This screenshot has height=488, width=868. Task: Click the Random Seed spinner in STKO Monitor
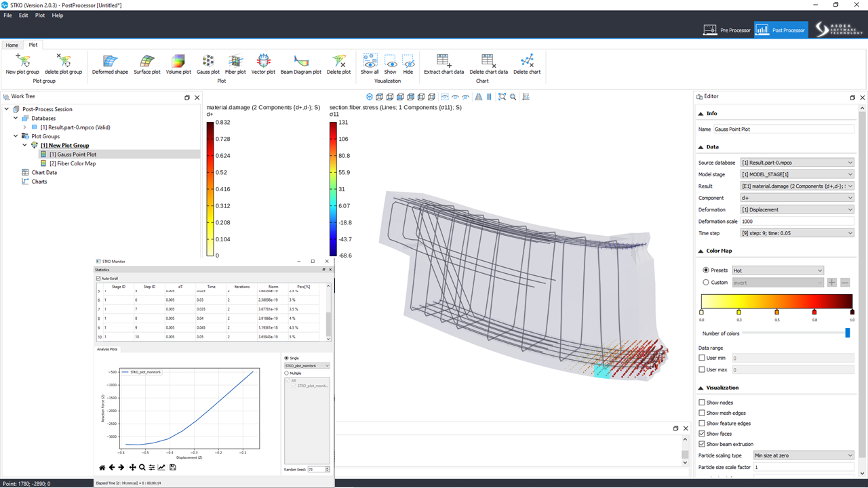click(319, 469)
